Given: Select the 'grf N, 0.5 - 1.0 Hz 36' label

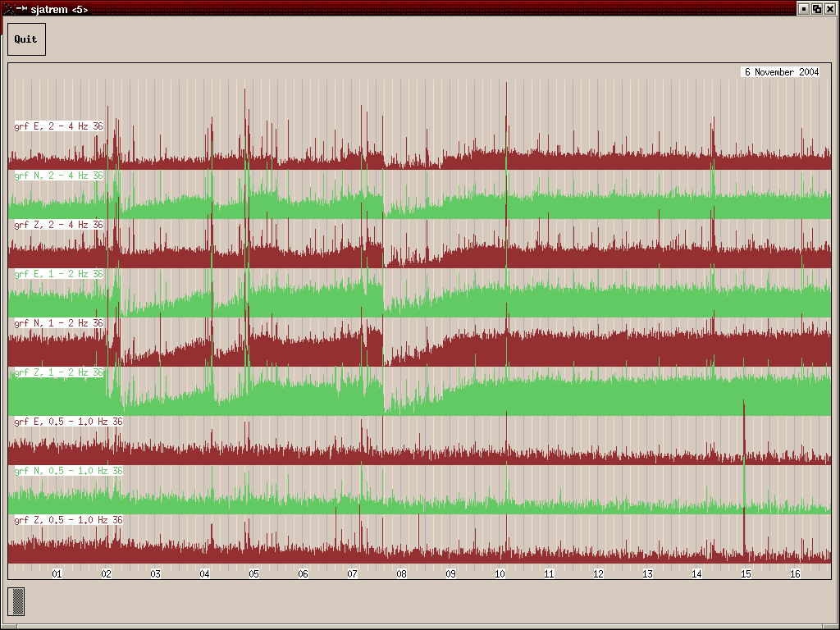Looking at the screenshot, I should [69, 471].
